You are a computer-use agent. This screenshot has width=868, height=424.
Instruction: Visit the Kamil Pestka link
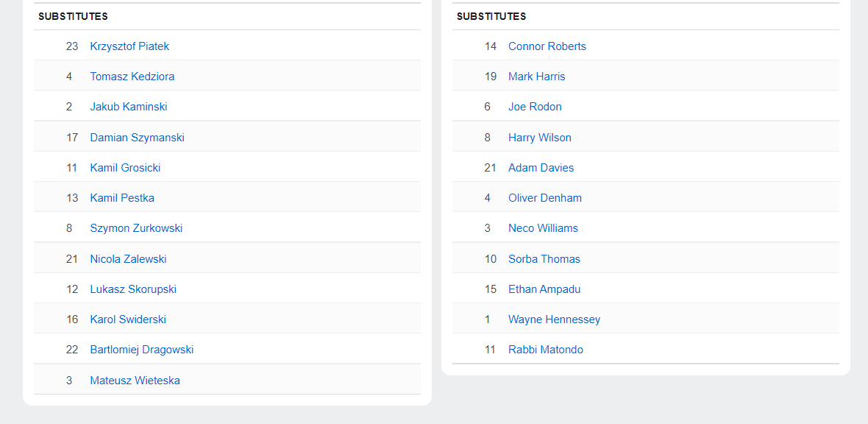pos(122,198)
